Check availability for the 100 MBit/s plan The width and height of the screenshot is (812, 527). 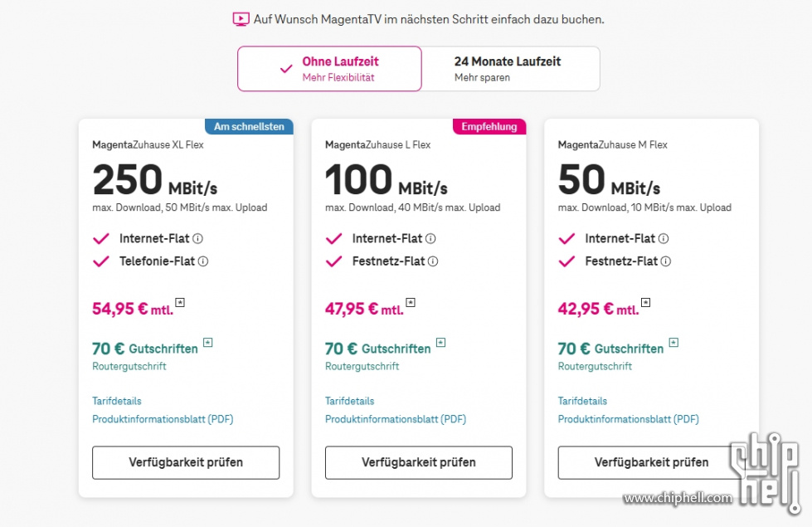[418, 462]
